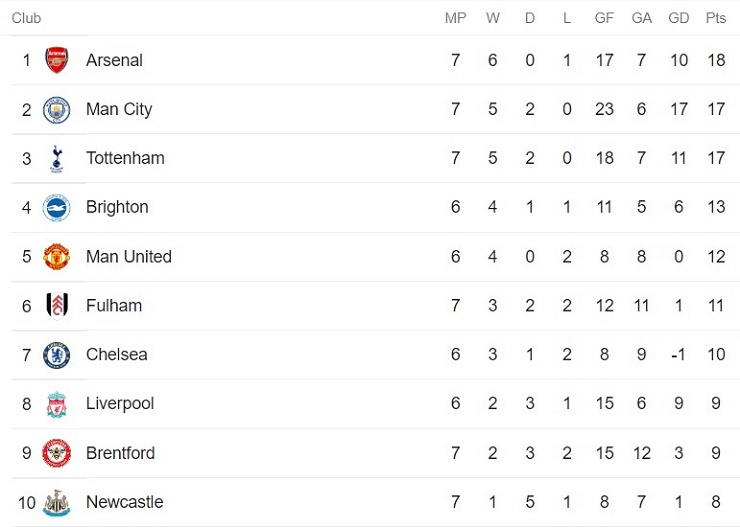Click the Tottenham cockerel crest
The width and height of the screenshot is (740, 527).
[57, 159]
